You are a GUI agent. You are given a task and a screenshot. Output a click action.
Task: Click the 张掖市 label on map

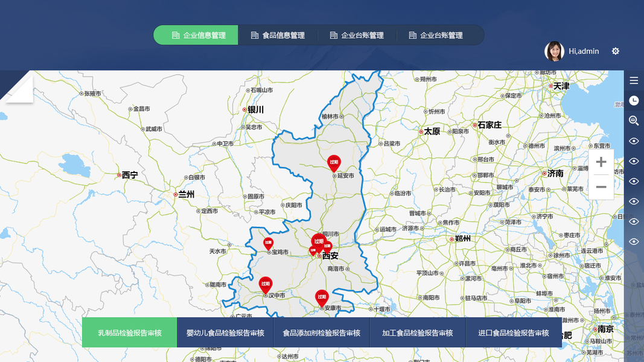tap(92, 94)
